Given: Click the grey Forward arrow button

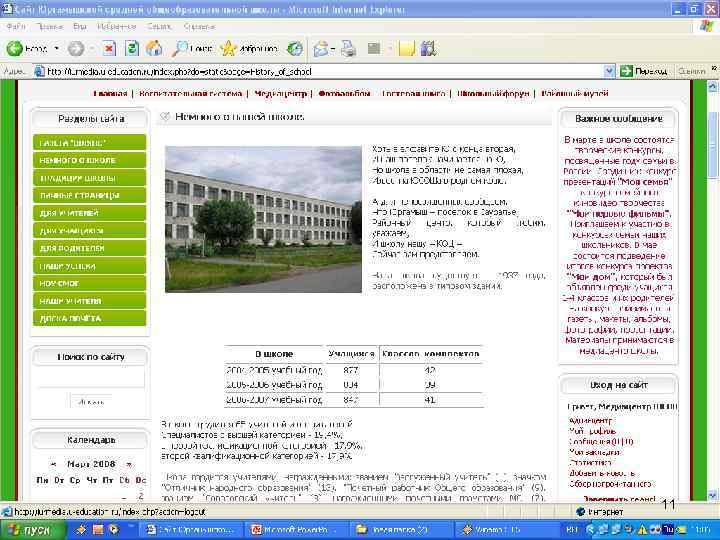Looking at the screenshot, I should click(x=76, y=48).
